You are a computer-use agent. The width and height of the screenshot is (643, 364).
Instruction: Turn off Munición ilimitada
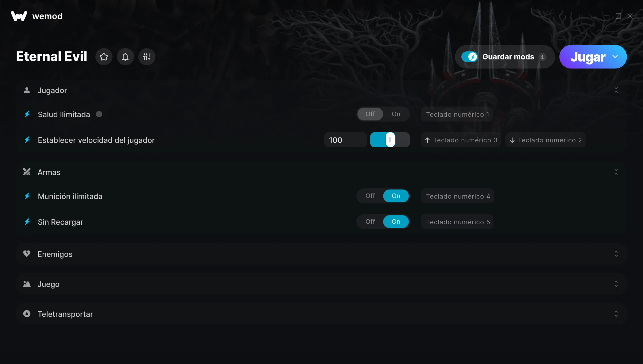[x=370, y=196]
